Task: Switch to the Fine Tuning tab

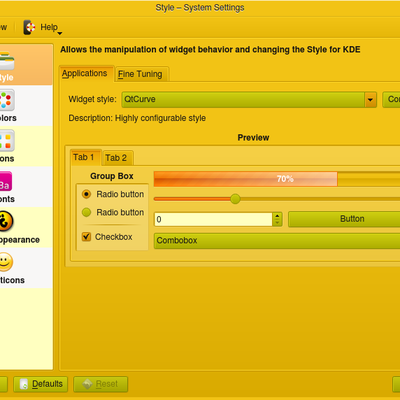Action: pos(141,74)
